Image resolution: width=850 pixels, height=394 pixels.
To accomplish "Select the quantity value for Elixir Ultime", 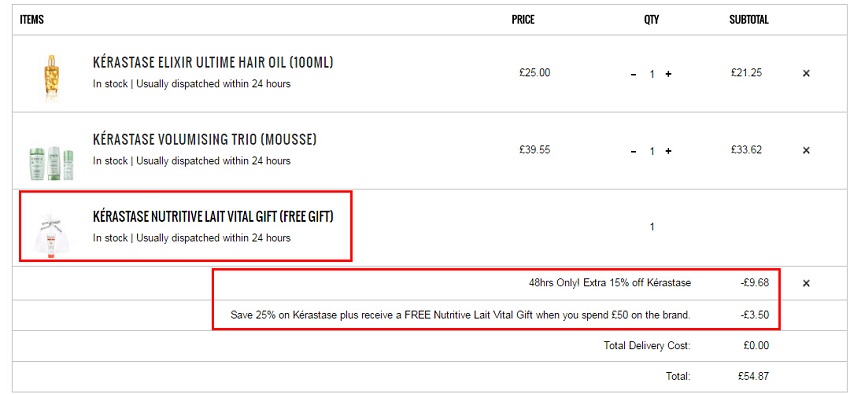I will (652, 74).
